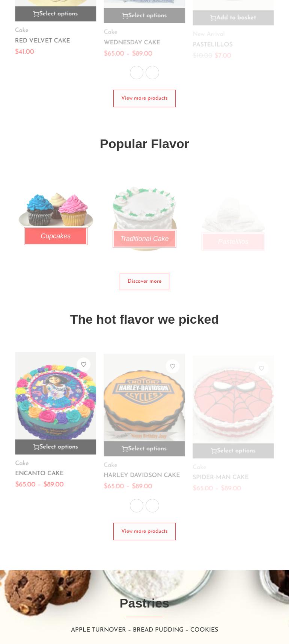Image resolution: width=289 pixels, height=644 pixels.
Task: Select options for Harley Davidson Cake
Action: [144, 449]
